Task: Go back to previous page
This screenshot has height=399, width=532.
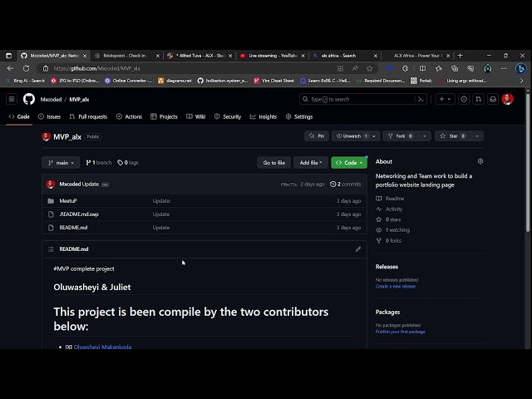Action: (10, 68)
